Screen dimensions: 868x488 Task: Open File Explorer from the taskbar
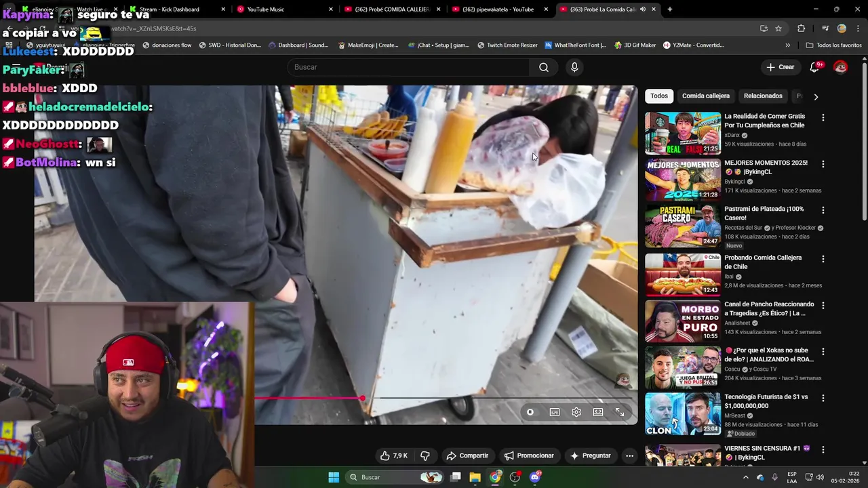click(475, 477)
